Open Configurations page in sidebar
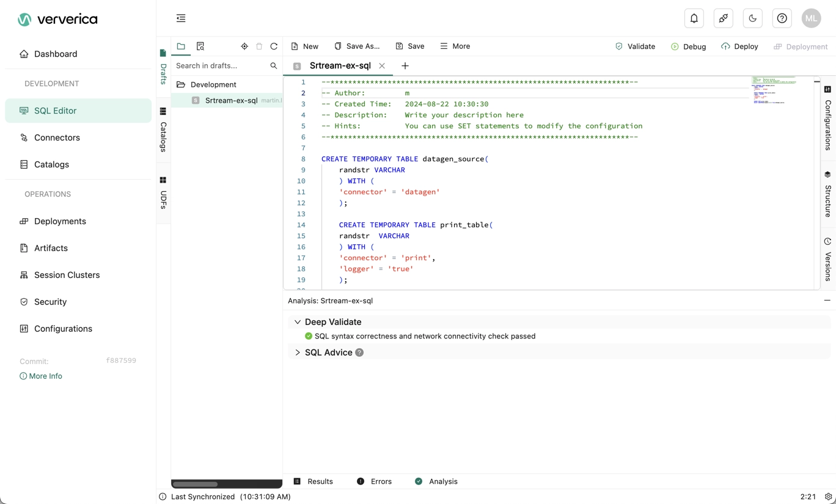Image resolution: width=836 pixels, height=504 pixels. [78, 329]
